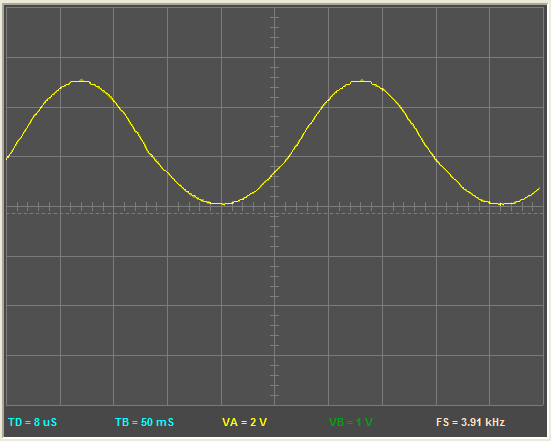Click where the yellow trace crosses the vertical center axis
The image size is (551, 441).
(x=274, y=174)
